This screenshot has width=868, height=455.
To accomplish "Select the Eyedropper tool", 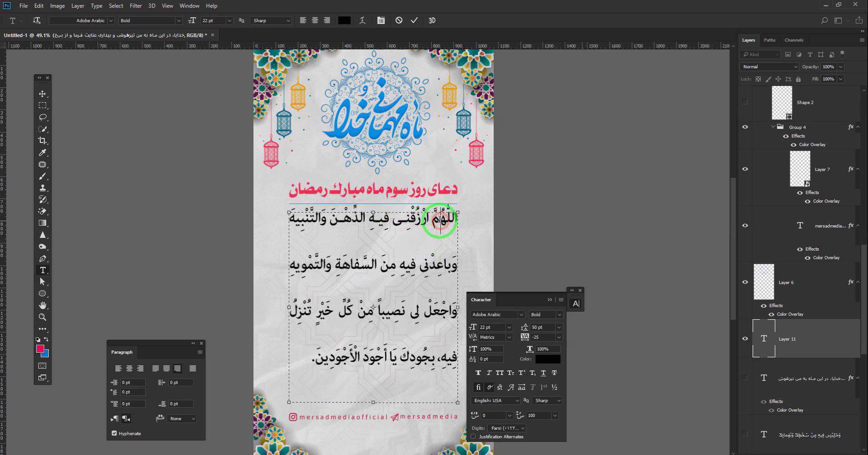I will click(x=42, y=152).
